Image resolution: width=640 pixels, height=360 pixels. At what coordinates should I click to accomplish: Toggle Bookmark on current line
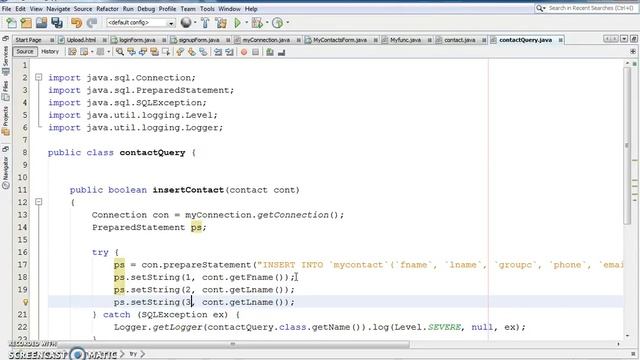pyautogui.click(x=203, y=52)
